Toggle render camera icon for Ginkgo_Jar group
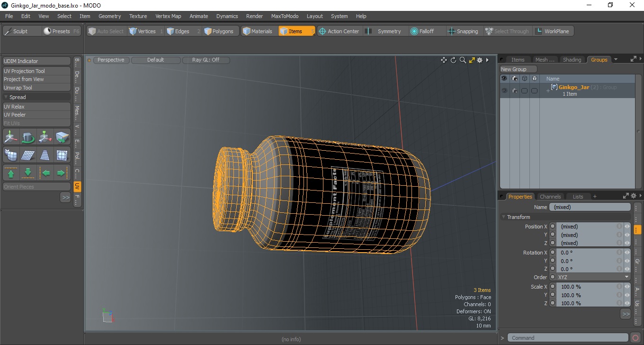 pos(515,91)
